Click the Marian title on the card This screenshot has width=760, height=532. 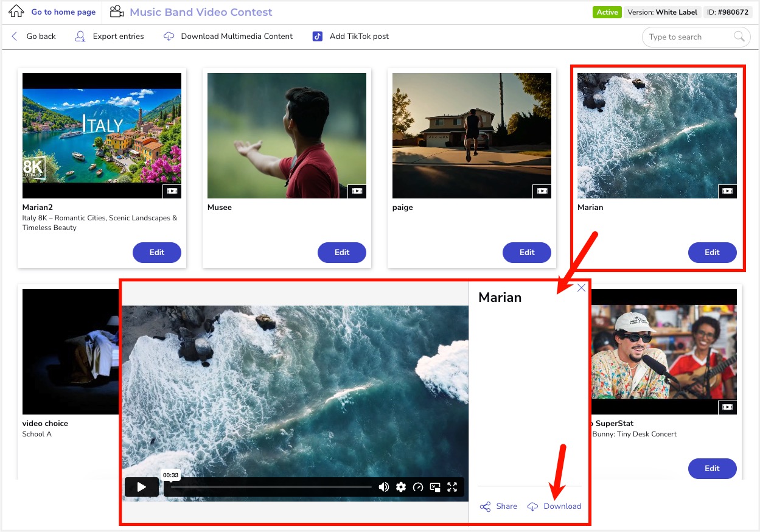click(590, 208)
